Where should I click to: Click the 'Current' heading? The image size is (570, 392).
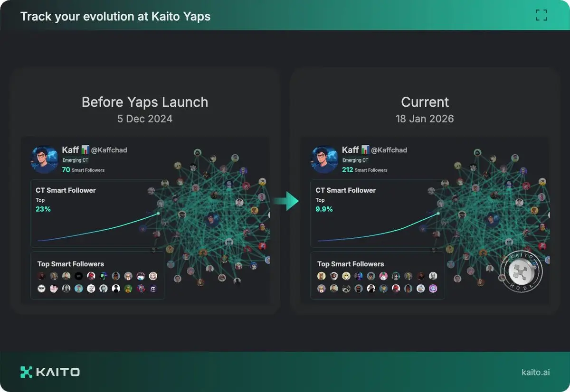pyautogui.click(x=425, y=102)
